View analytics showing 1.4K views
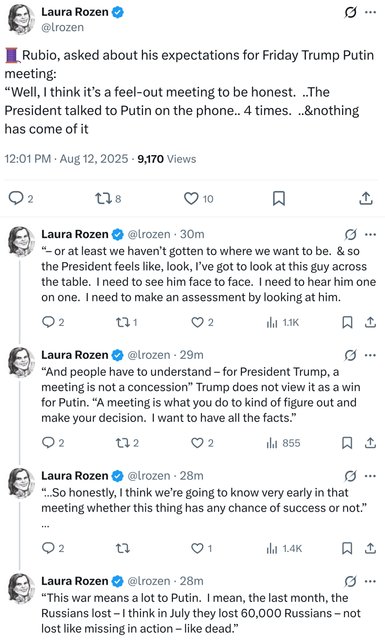The image size is (385, 640). pos(284,548)
